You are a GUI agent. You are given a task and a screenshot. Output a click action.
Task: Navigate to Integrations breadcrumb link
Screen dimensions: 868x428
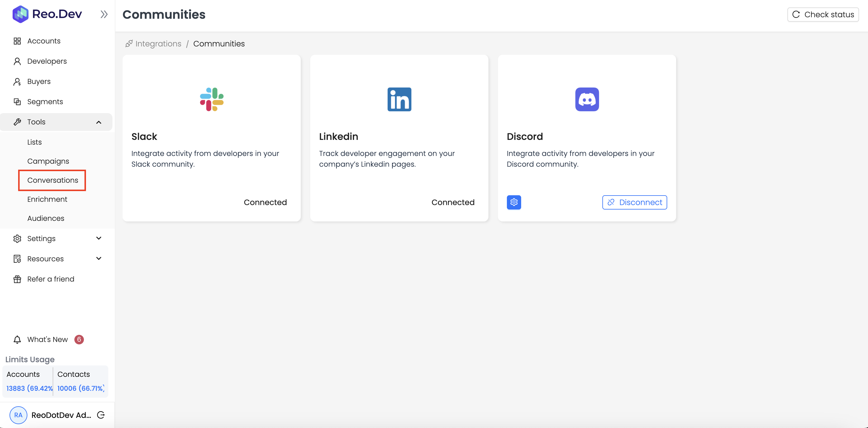tap(158, 44)
